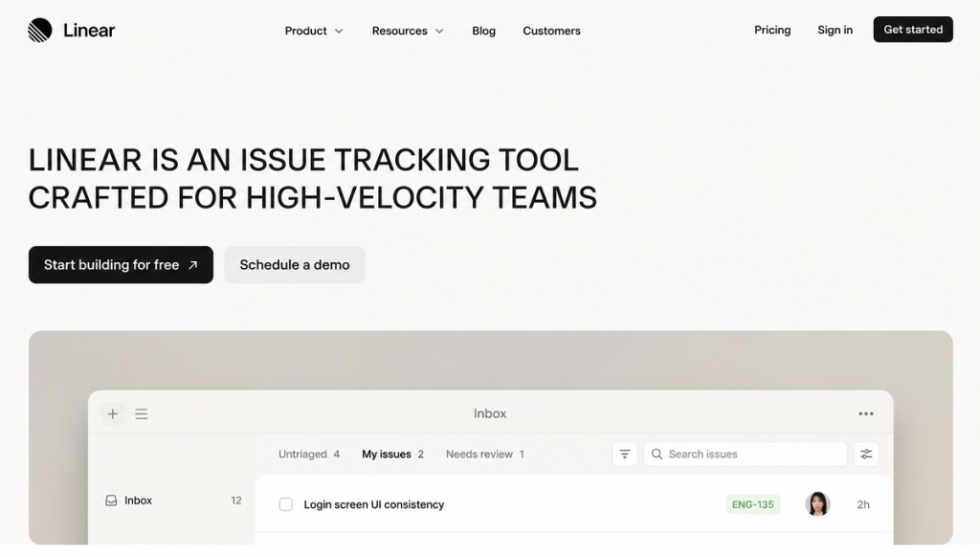This screenshot has height=557, width=980.
Task: Switch to the My issues tab
Action: pyautogui.click(x=392, y=454)
